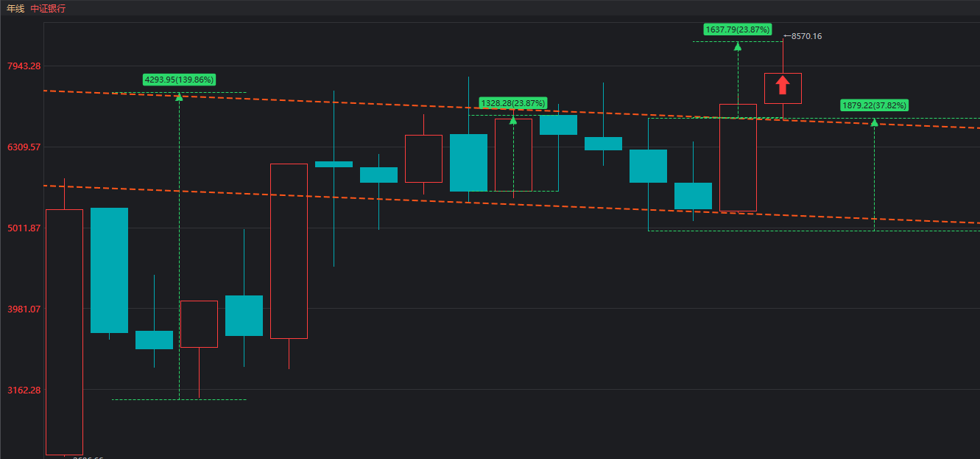Image resolution: width=980 pixels, height=459 pixels.
Task: Select the 1328.28(23.87%) measurement label
Action: tap(513, 103)
